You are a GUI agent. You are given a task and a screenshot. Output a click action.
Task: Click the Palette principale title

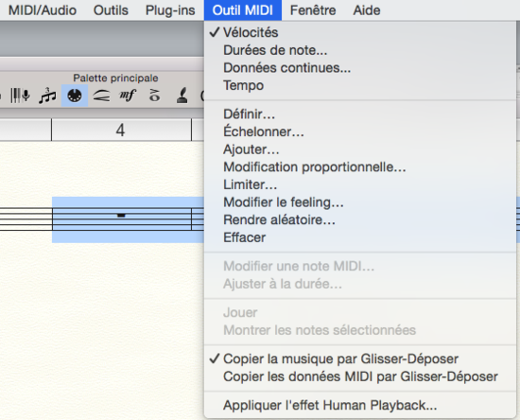tap(115, 78)
